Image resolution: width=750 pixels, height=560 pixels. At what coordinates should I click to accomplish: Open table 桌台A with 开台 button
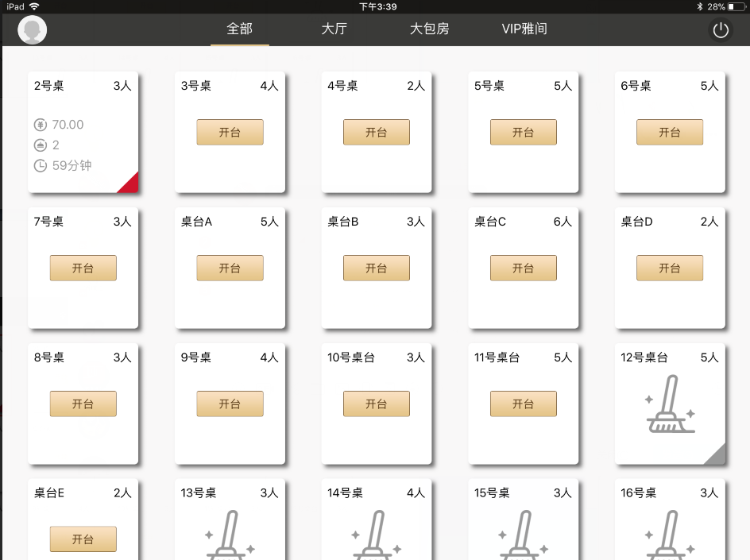(x=230, y=268)
